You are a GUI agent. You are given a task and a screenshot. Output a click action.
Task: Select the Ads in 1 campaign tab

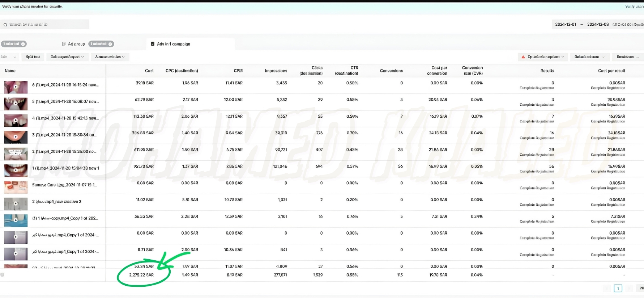click(x=191, y=44)
